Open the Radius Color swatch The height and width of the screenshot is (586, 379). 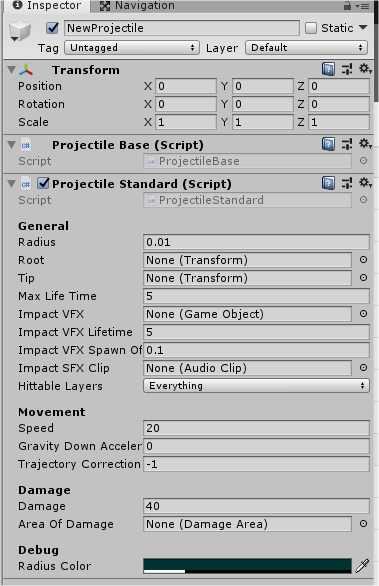247,566
